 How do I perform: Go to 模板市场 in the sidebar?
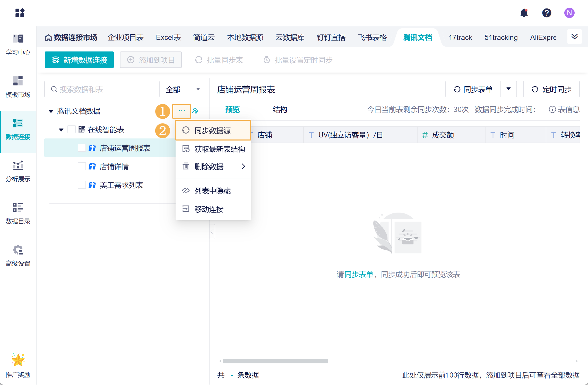pyautogui.click(x=18, y=87)
